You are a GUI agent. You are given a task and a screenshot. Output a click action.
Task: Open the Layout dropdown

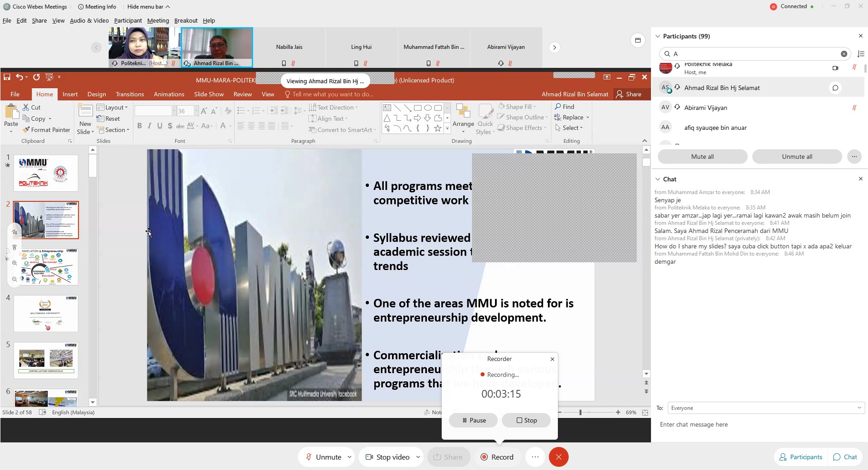113,107
